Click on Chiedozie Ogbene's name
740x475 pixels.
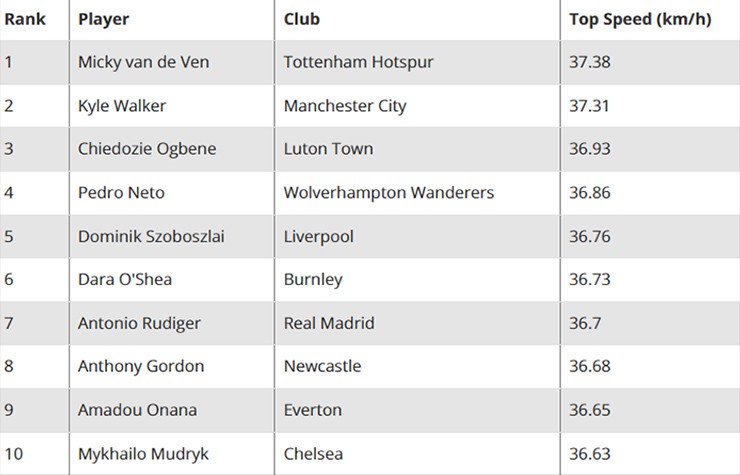pyautogui.click(x=147, y=149)
